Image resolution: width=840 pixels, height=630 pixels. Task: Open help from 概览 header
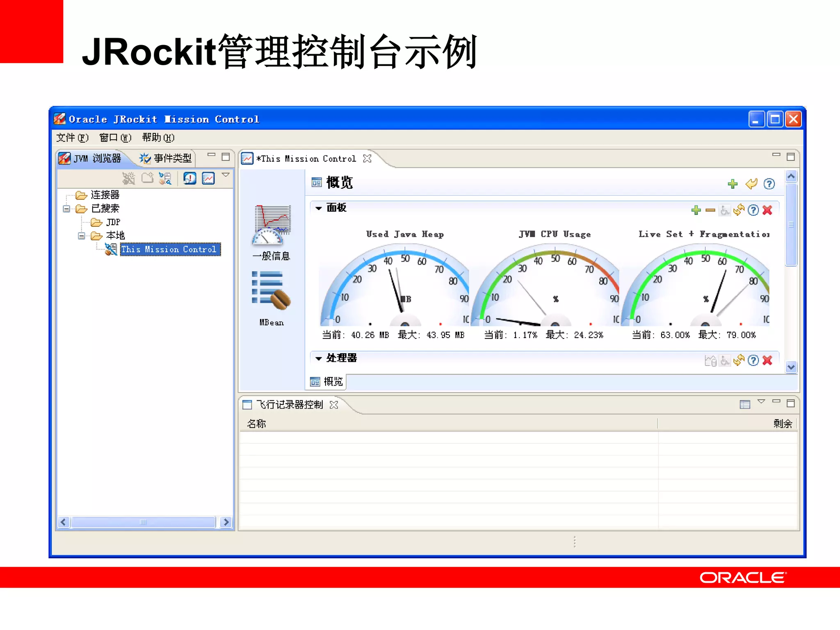pos(769,184)
